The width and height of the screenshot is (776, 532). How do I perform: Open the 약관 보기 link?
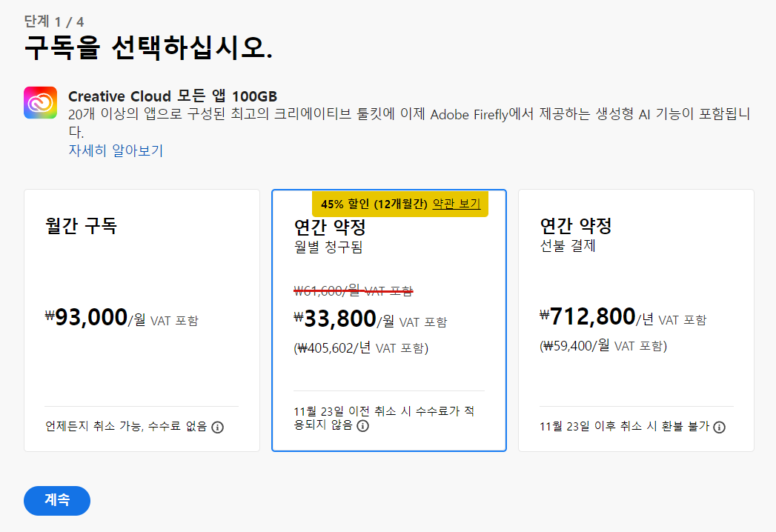click(457, 204)
